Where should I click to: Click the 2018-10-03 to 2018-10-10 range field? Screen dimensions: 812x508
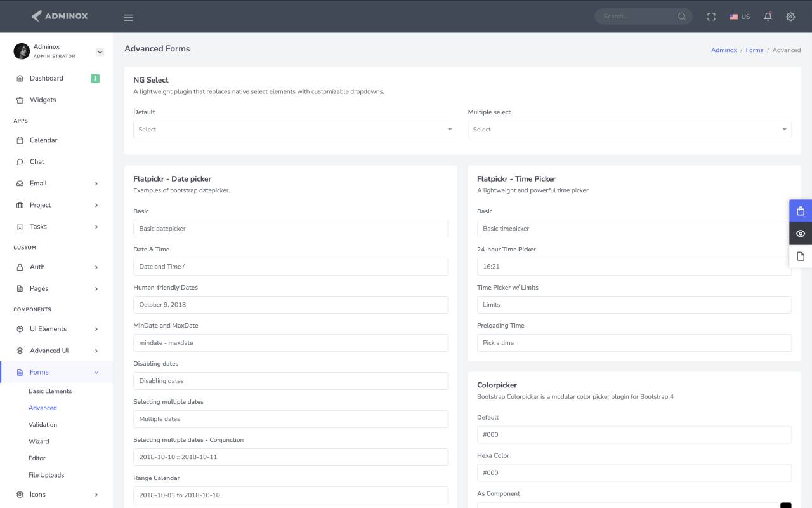291,495
